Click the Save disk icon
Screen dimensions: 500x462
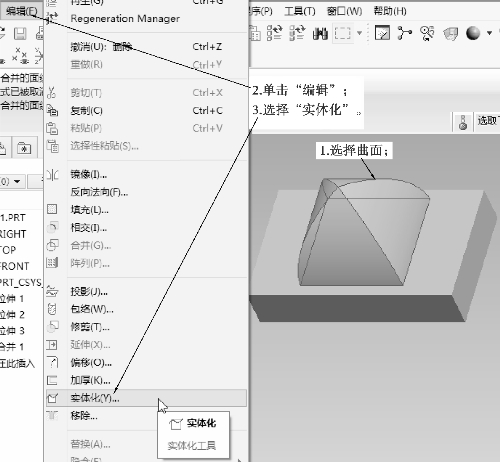click(20, 34)
